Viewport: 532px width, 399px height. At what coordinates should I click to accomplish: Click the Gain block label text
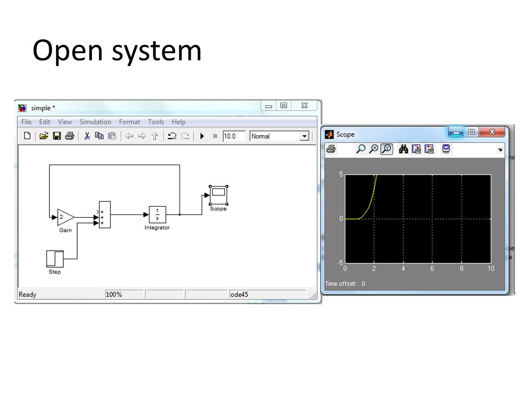[x=65, y=231]
